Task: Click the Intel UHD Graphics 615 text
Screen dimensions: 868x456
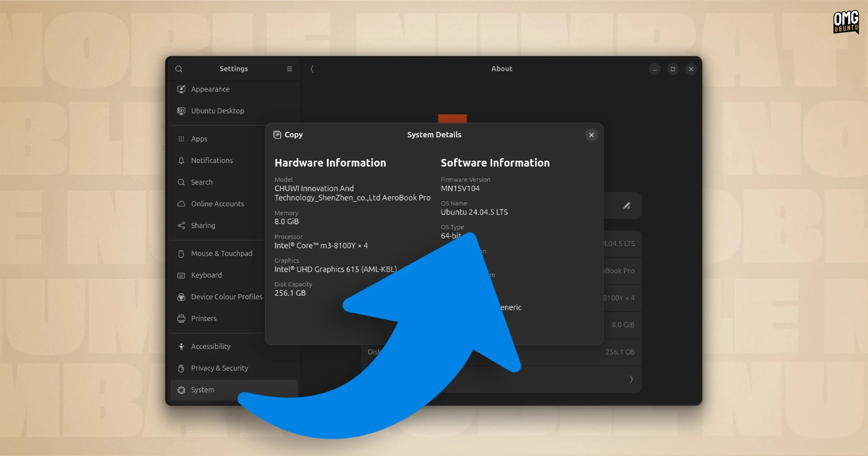Action: coord(335,269)
